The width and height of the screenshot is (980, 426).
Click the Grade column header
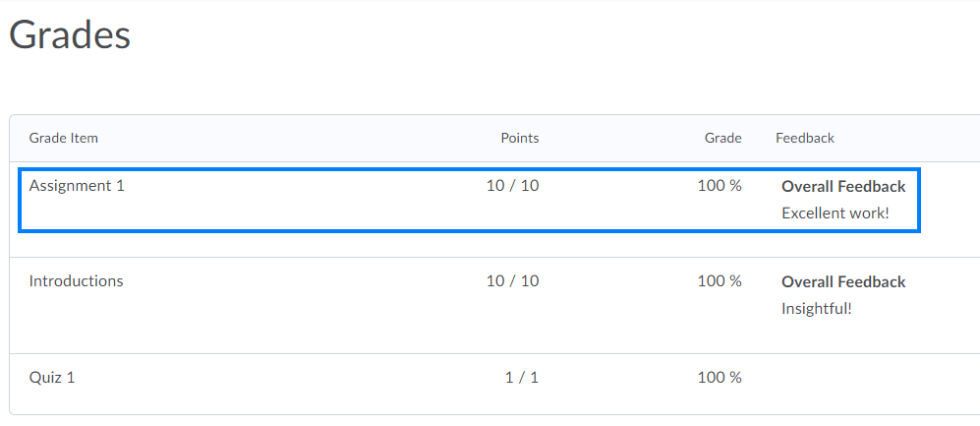pyautogui.click(x=722, y=138)
